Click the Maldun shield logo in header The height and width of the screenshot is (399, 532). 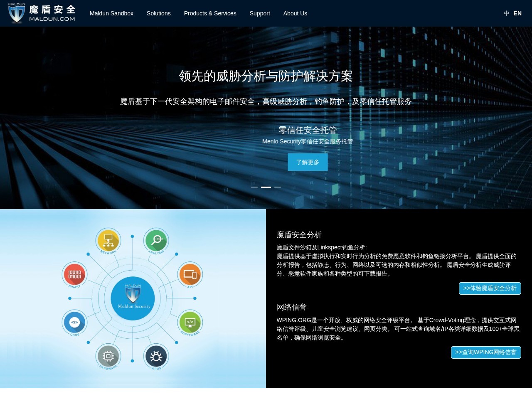click(x=17, y=13)
